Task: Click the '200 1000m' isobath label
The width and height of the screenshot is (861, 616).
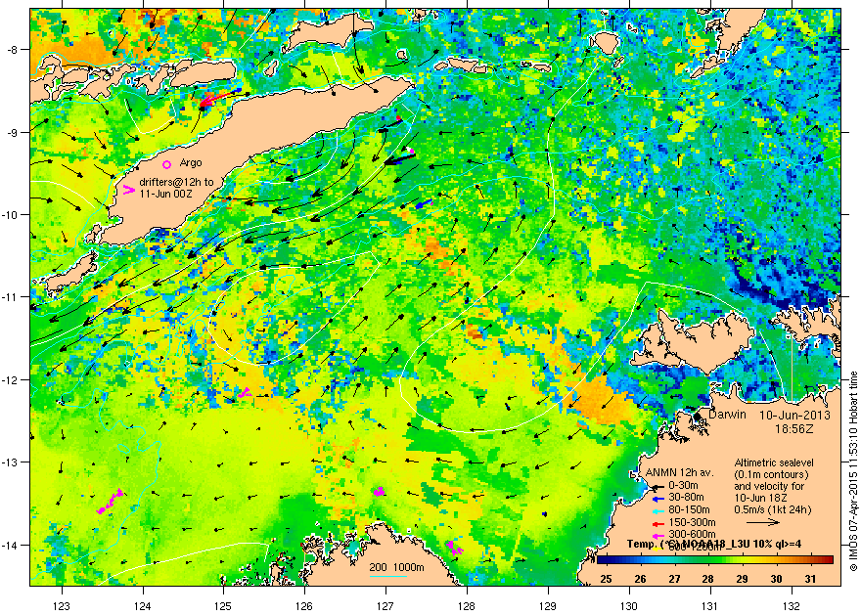Action: [396, 567]
